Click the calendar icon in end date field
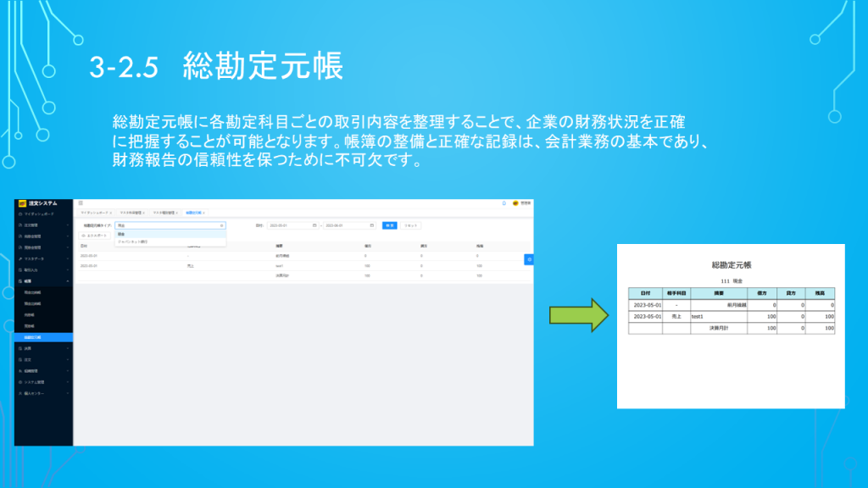The width and height of the screenshot is (868, 488). [371, 225]
